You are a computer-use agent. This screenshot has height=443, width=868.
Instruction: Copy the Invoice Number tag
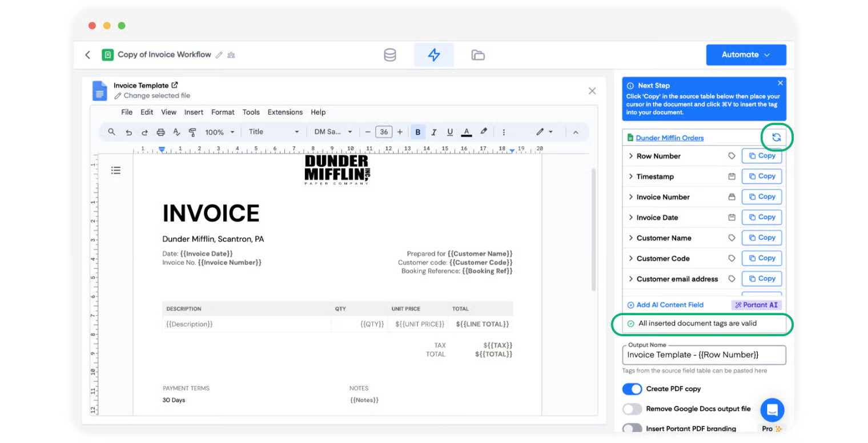(762, 197)
